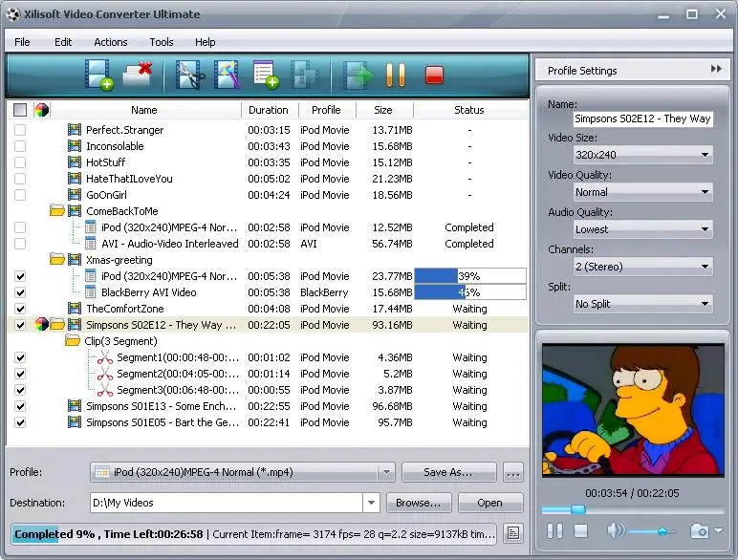This screenshot has height=560, width=738.
Task: Click the 39% progress bar on iPod row
Action: click(469, 276)
